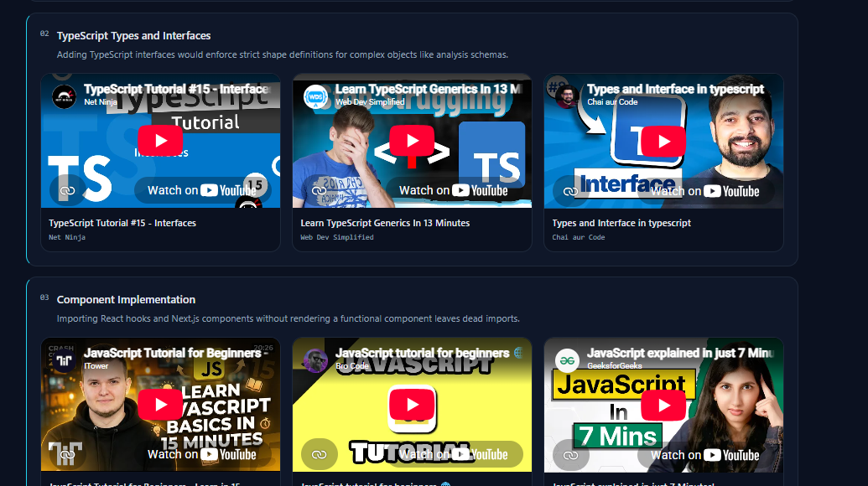Screen dimensions: 868x486
Task: Click the 'Net Ninja' channel name caption
Action: pyautogui.click(x=67, y=237)
